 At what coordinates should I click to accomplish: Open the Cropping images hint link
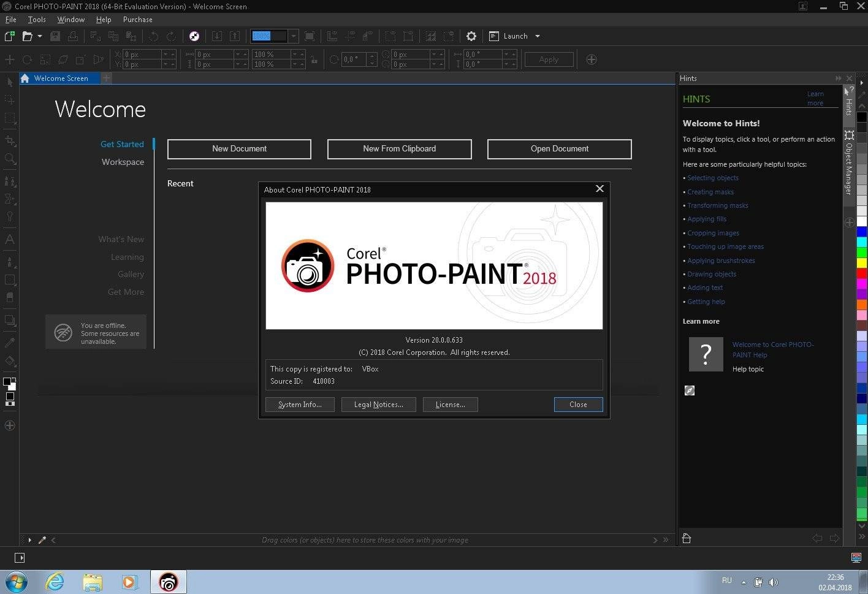[x=713, y=233]
